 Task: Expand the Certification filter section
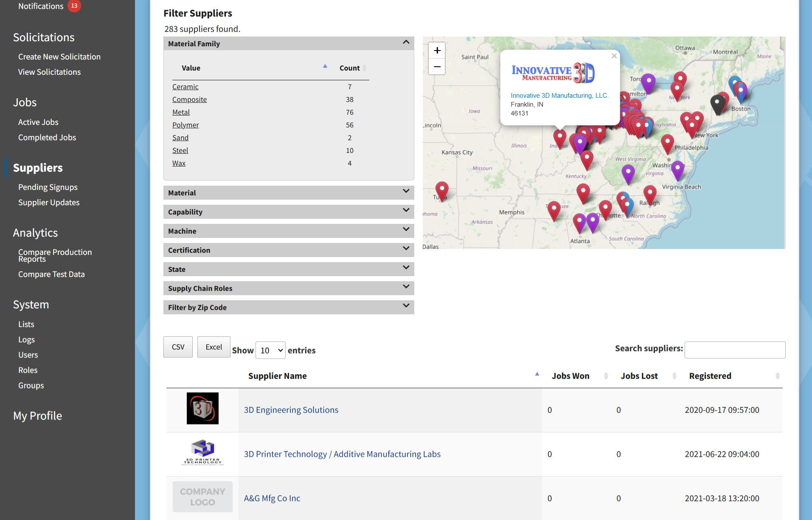(x=289, y=250)
